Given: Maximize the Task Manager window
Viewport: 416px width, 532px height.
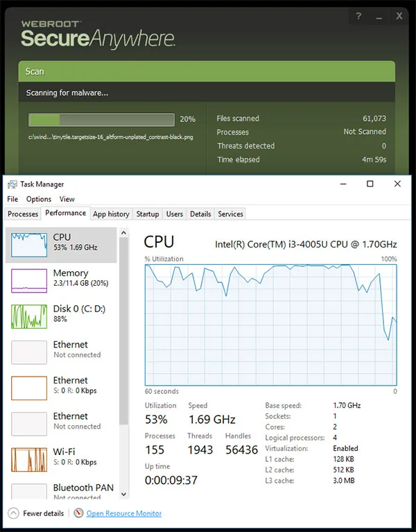Looking at the screenshot, I should click(x=370, y=184).
